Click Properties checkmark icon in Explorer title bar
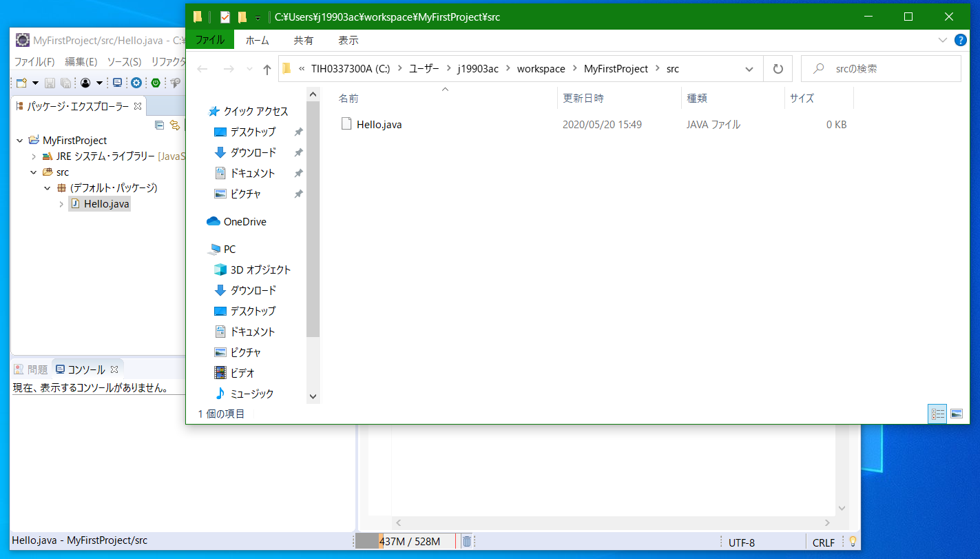This screenshot has height=559, width=980. pyautogui.click(x=225, y=17)
